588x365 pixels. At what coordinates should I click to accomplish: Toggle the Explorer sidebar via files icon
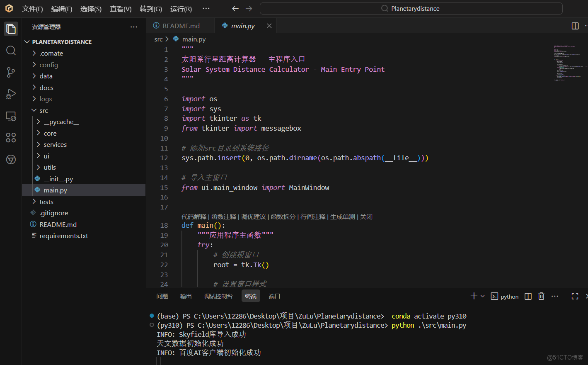[11, 29]
